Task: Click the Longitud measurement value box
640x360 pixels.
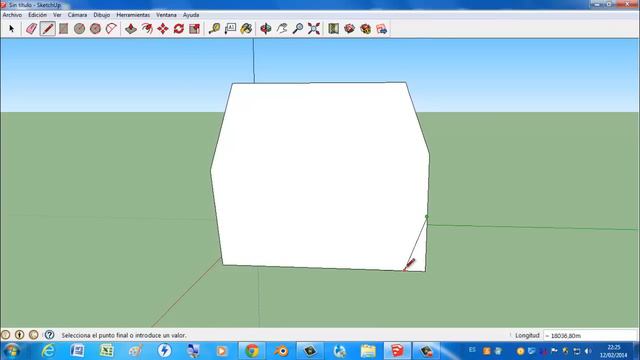Action: coord(590,336)
